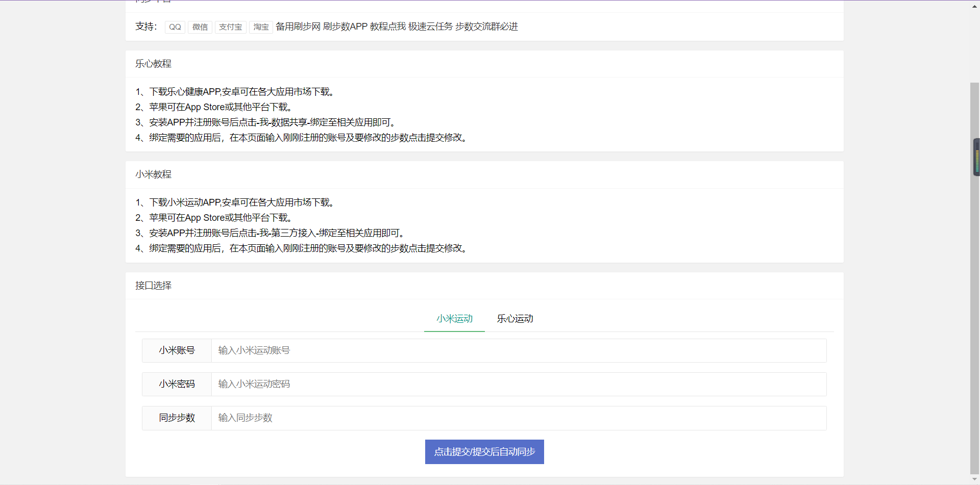Focus the 输入小米运动账号 input field

tap(519, 350)
